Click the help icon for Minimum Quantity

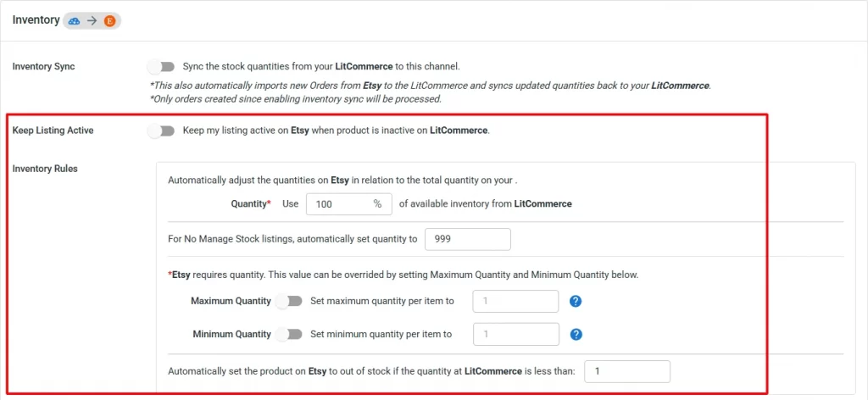point(576,335)
